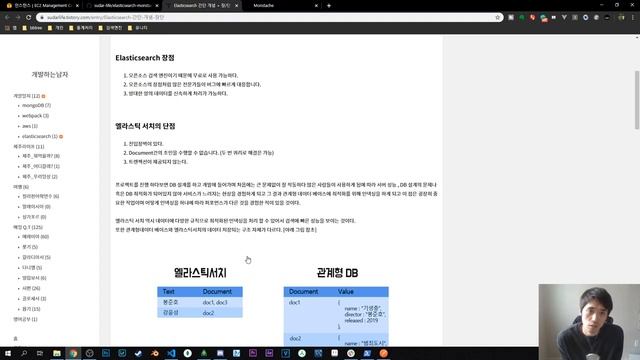
Task: Launch Blender from the taskbar
Action: 155,353
